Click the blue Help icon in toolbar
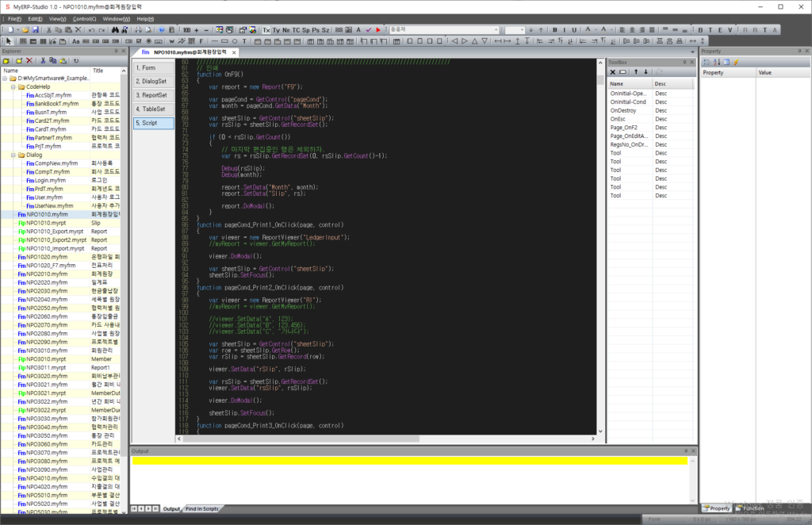Screen dimensions: 812x525 click(x=162, y=30)
